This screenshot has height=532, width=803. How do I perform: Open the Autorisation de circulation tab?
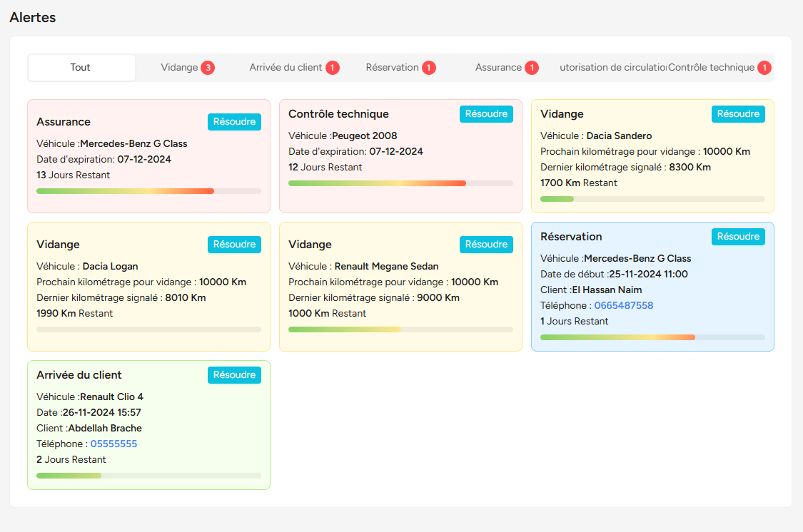tap(612, 68)
